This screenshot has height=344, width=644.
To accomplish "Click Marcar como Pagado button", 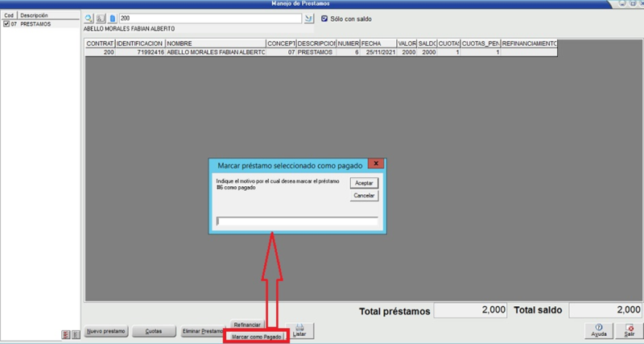I will (x=256, y=337).
